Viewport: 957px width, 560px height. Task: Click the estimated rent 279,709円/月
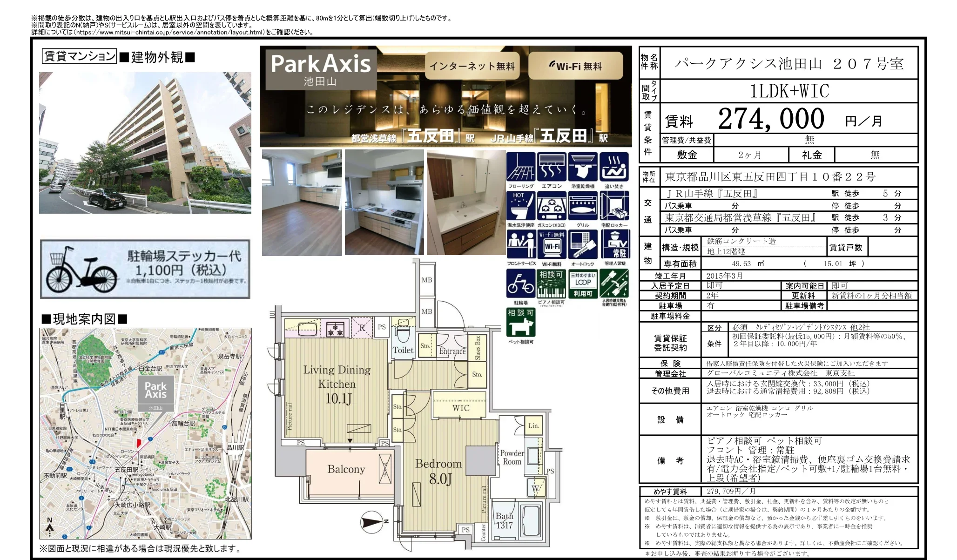click(x=731, y=492)
